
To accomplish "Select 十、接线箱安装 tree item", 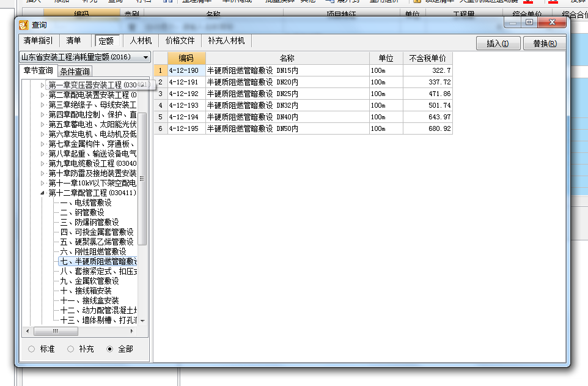I will click(86, 290).
